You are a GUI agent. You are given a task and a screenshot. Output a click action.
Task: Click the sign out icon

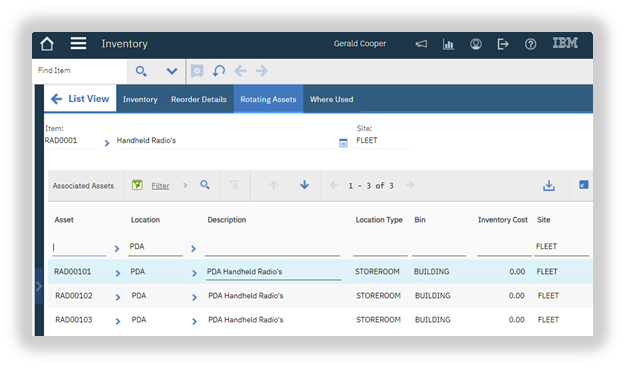(x=503, y=44)
